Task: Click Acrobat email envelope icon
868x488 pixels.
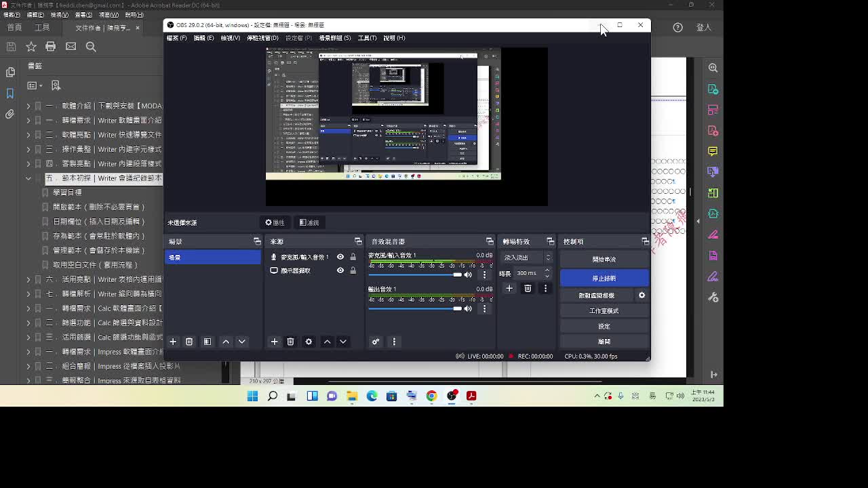Action: coord(71,46)
